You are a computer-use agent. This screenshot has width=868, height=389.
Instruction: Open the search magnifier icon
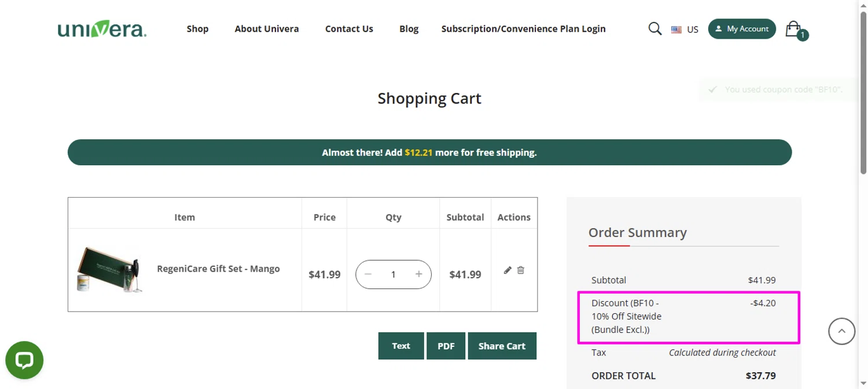(x=654, y=29)
